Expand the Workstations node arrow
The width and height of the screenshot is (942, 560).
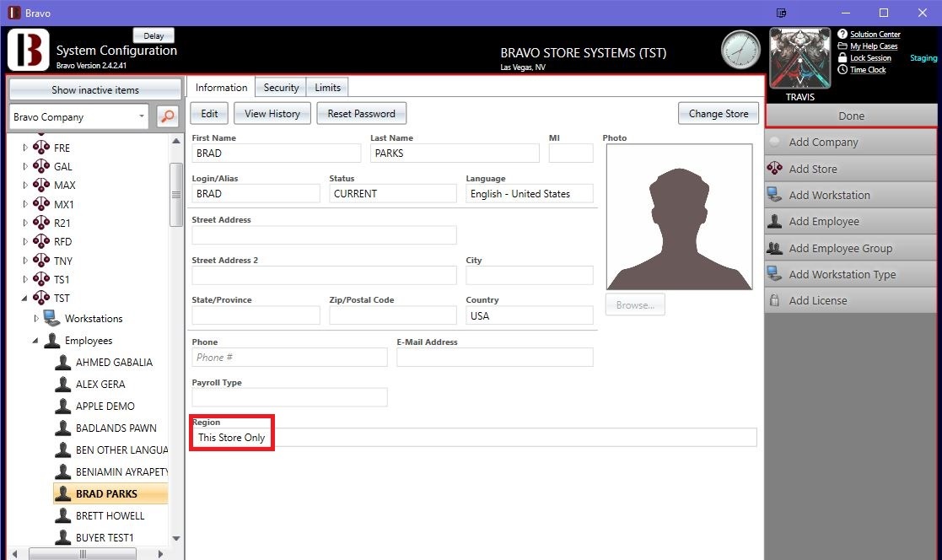pos(36,318)
